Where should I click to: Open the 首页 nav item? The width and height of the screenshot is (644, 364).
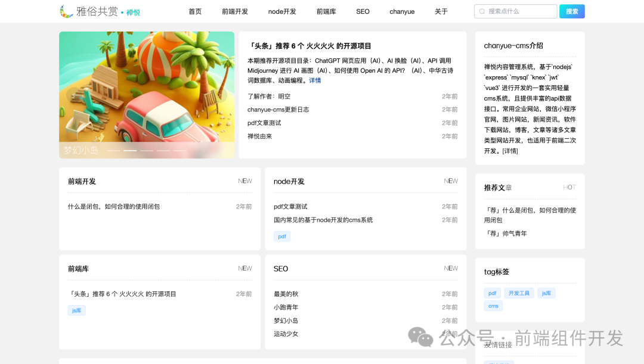[195, 11]
